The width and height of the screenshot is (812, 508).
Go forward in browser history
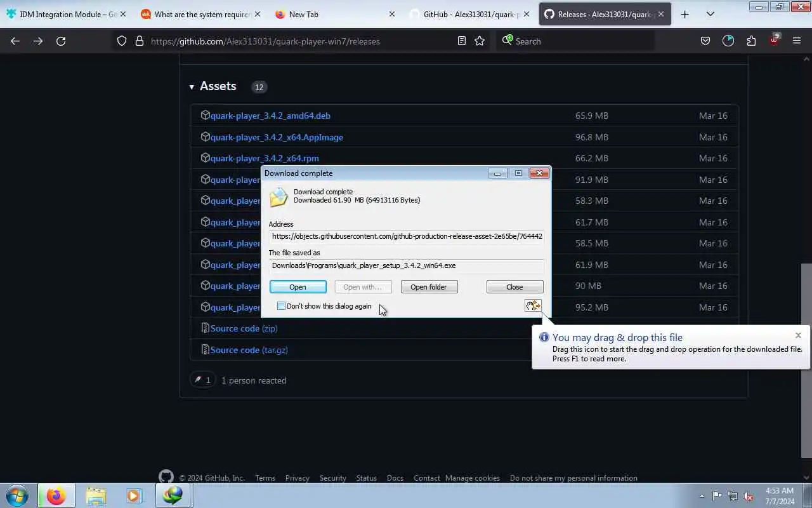(38, 41)
